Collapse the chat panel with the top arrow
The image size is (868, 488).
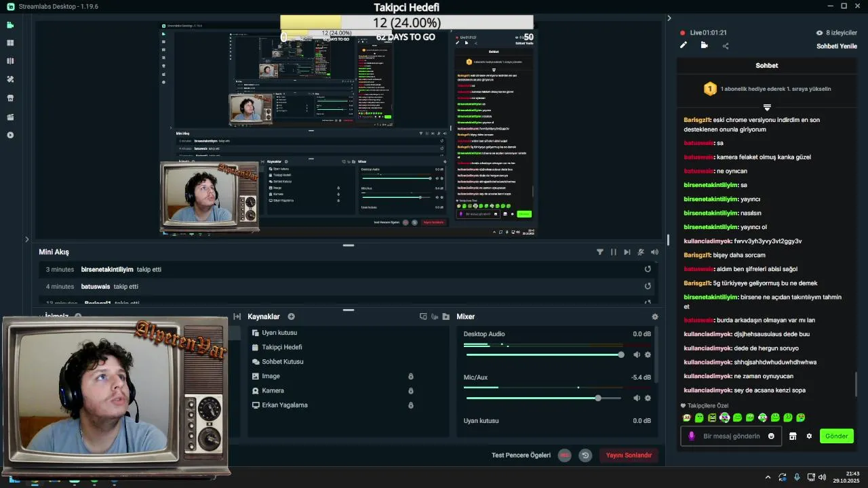(669, 18)
